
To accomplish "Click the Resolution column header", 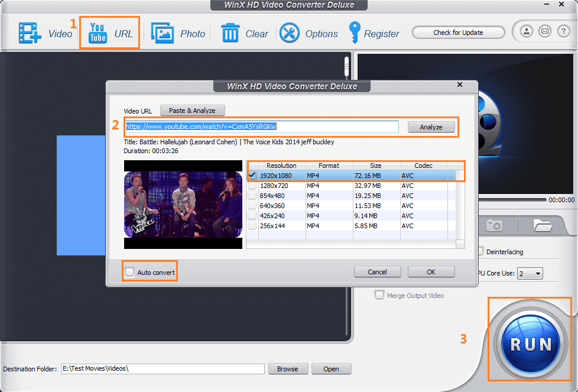I will [x=282, y=166].
